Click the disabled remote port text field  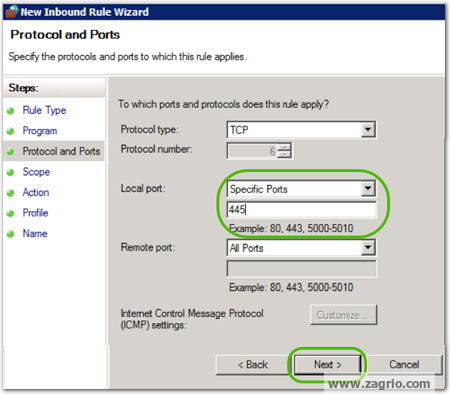(x=301, y=269)
